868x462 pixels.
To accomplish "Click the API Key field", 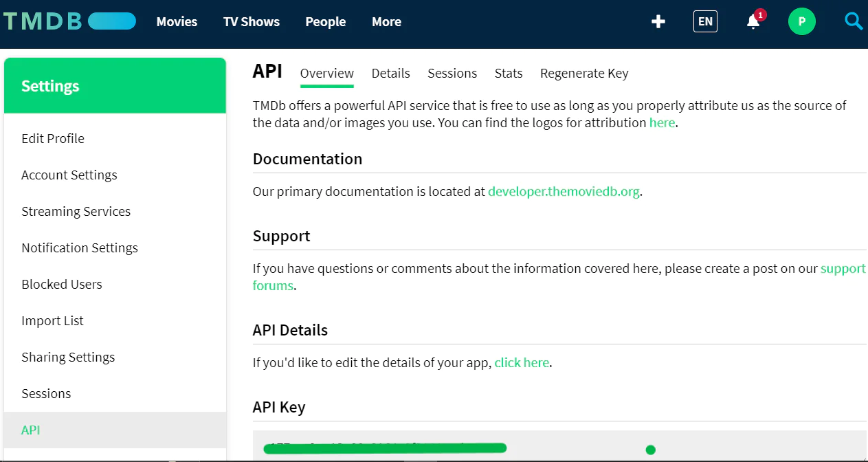I will pos(559,447).
